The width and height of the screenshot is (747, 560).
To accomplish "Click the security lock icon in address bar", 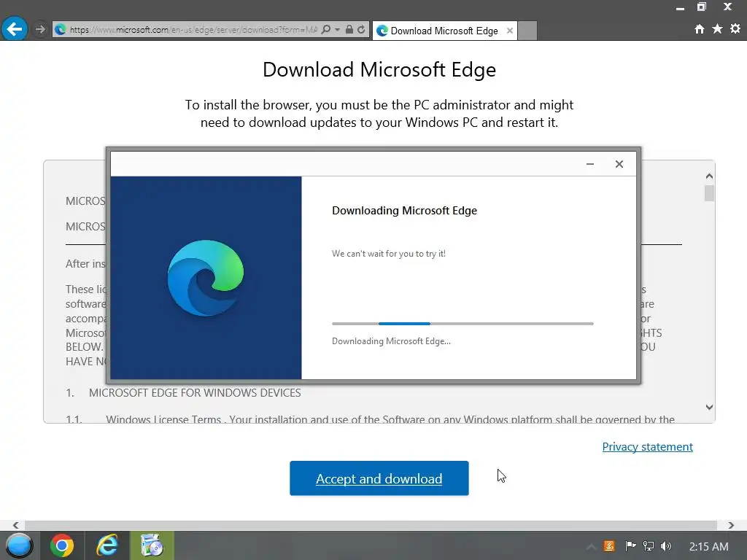I will 349,29.
